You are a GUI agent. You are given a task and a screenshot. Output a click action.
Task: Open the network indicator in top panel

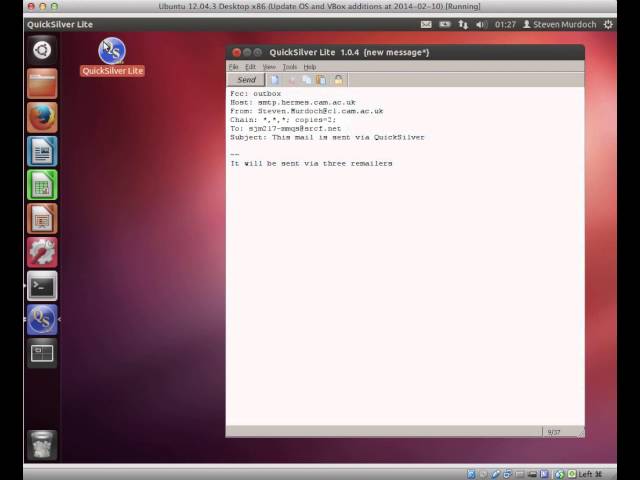(463, 24)
